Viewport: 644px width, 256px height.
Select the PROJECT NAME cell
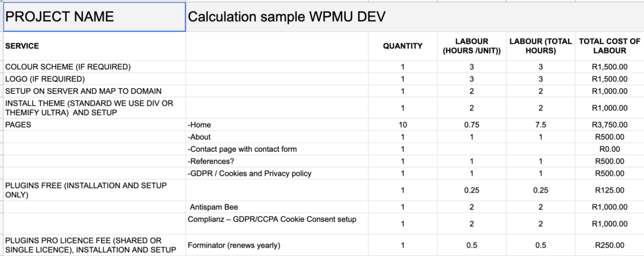click(x=94, y=17)
